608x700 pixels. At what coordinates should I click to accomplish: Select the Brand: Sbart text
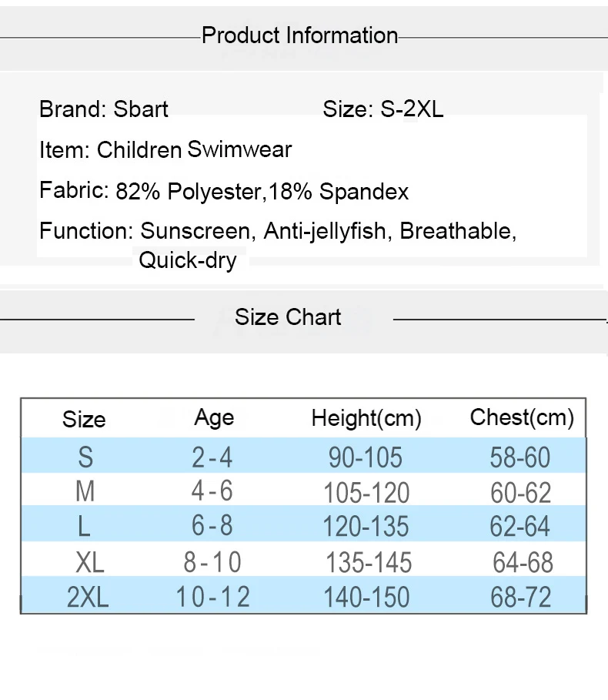[103, 109]
